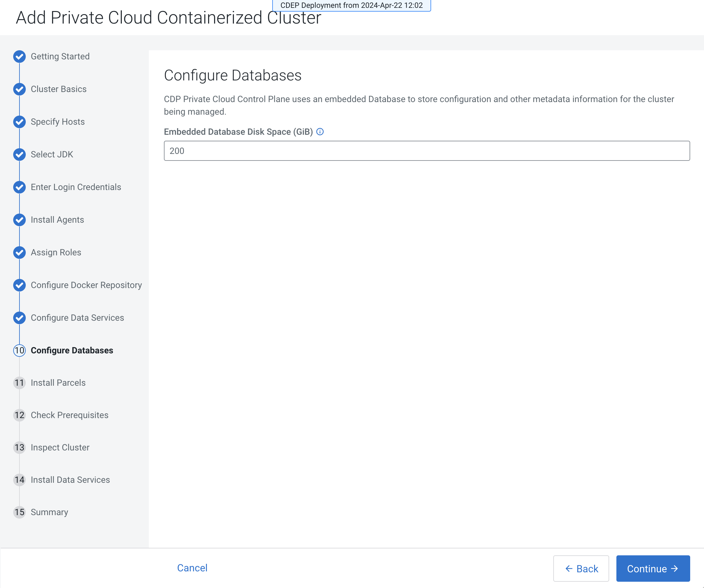Click the Summary step label
The width and height of the screenshot is (704, 588).
tap(50, 512)
